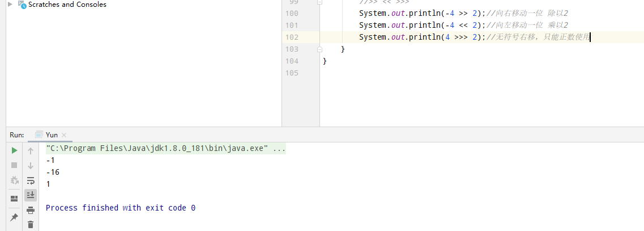Close the Yun run tab
Image resolution: width=644 pixels, height=231 pixels.
click(64, 135)
